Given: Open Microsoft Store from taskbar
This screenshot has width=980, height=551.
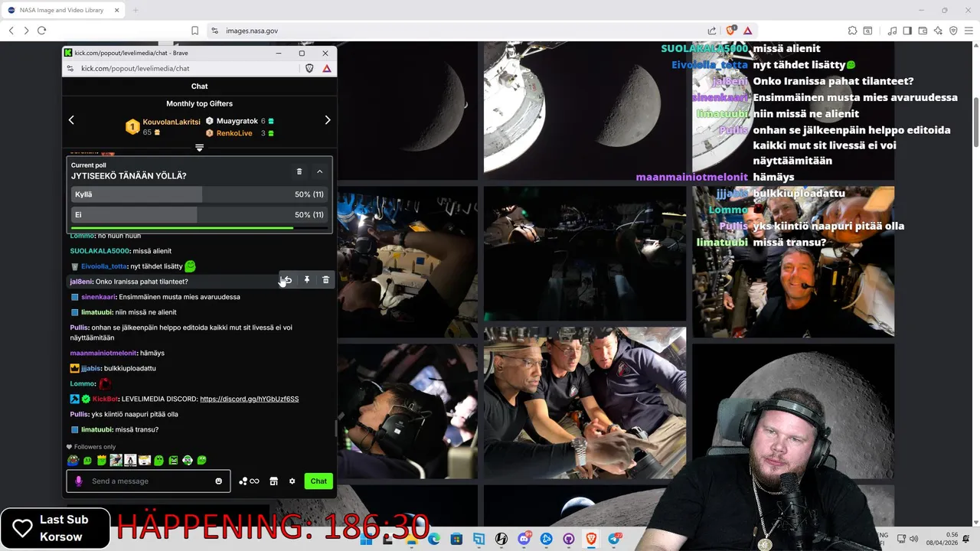Looking at the screenshot, I should click(456, 539).
